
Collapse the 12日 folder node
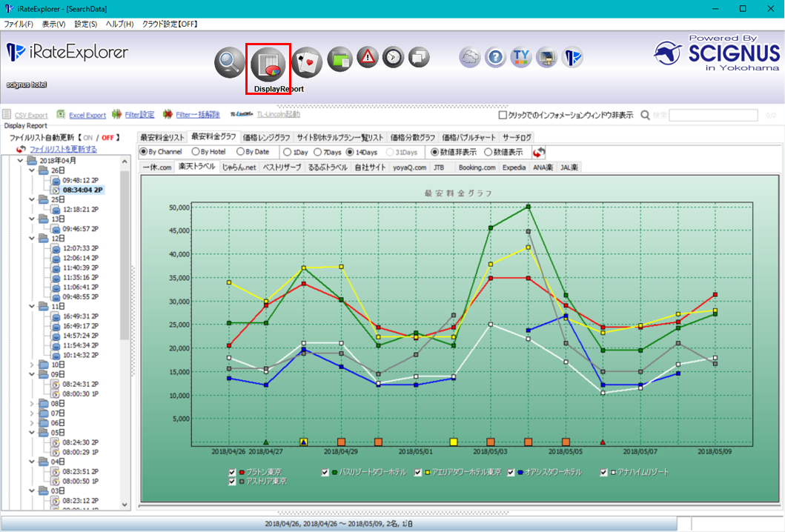tap(31, 239)
